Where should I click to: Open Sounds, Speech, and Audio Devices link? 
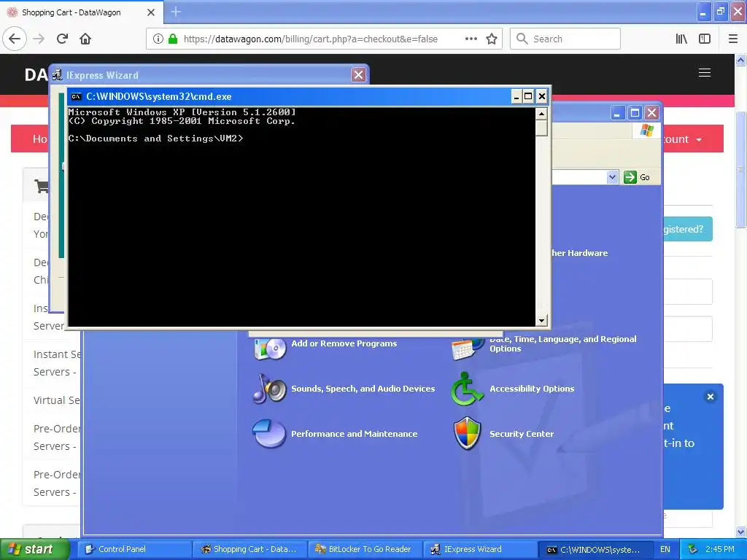[x=363, y=389]
